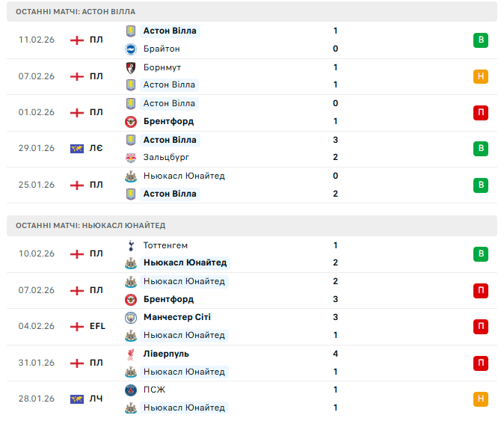Click Tottenham club crest icon
The image size is (504, 421).
131,245
